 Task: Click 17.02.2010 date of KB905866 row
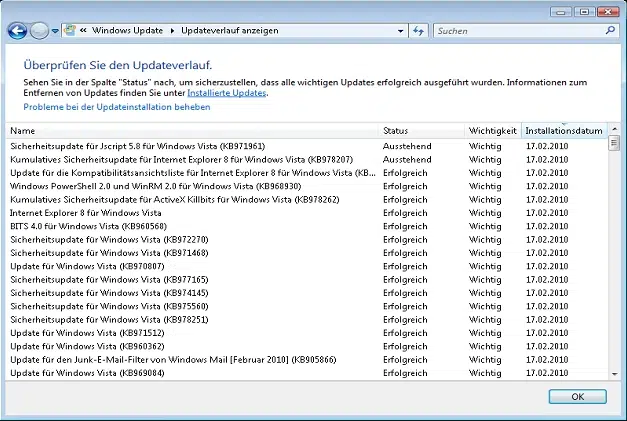(x=547, y=360)
